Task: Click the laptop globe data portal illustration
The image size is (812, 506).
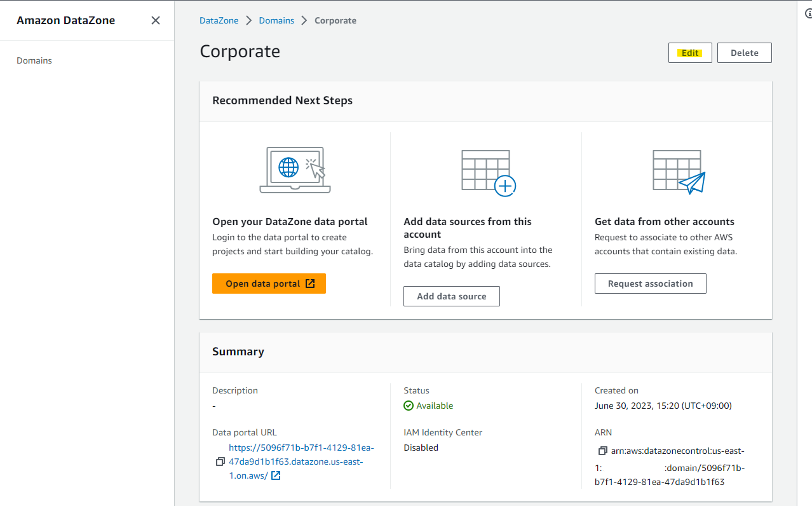Action: pyautogui.click(x=295, y=170)
